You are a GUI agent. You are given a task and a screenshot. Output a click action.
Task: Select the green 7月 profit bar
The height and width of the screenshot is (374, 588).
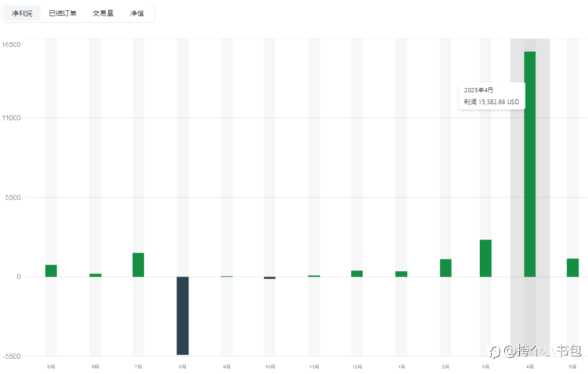click(x=138, y=265)
